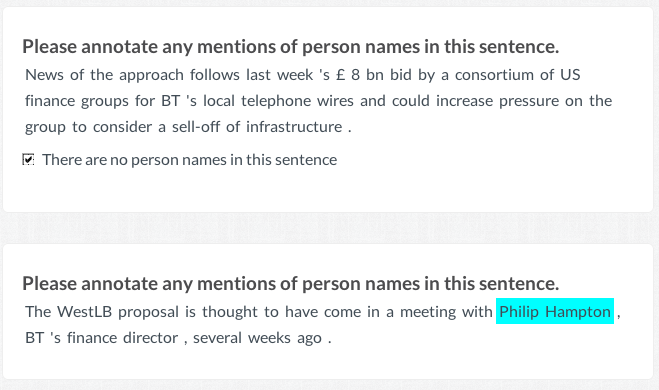Select the word US in first sentence
This screenshot has width=659, height=390.
click(570, 75)
